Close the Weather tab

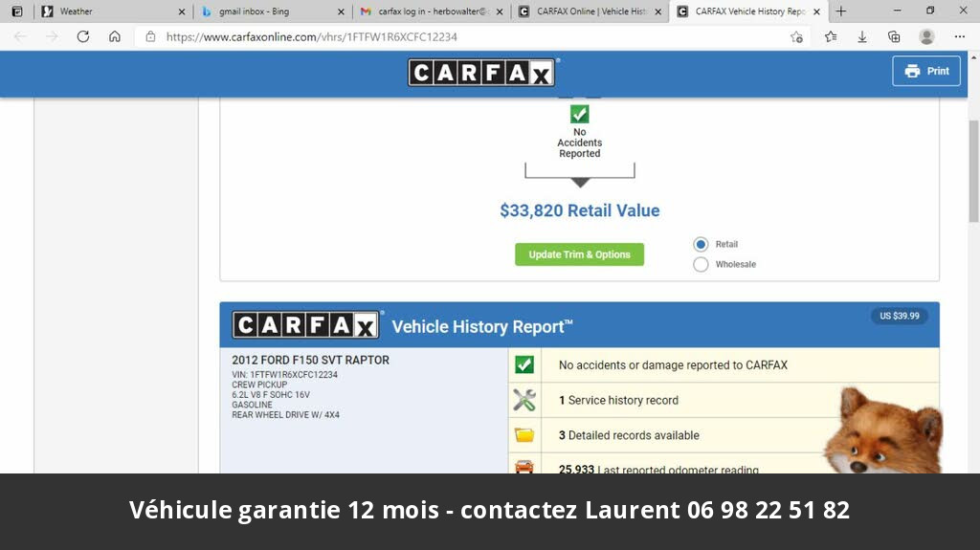point(182,11)
